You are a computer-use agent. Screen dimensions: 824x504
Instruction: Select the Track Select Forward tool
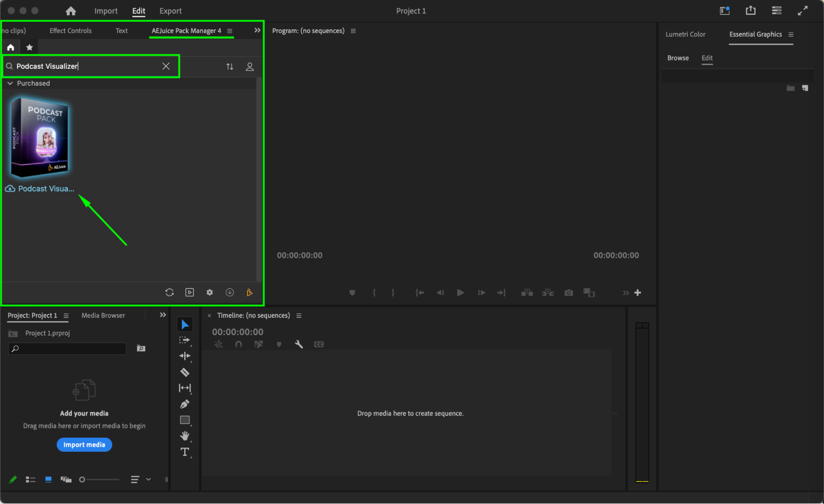(x=184, y=340)
